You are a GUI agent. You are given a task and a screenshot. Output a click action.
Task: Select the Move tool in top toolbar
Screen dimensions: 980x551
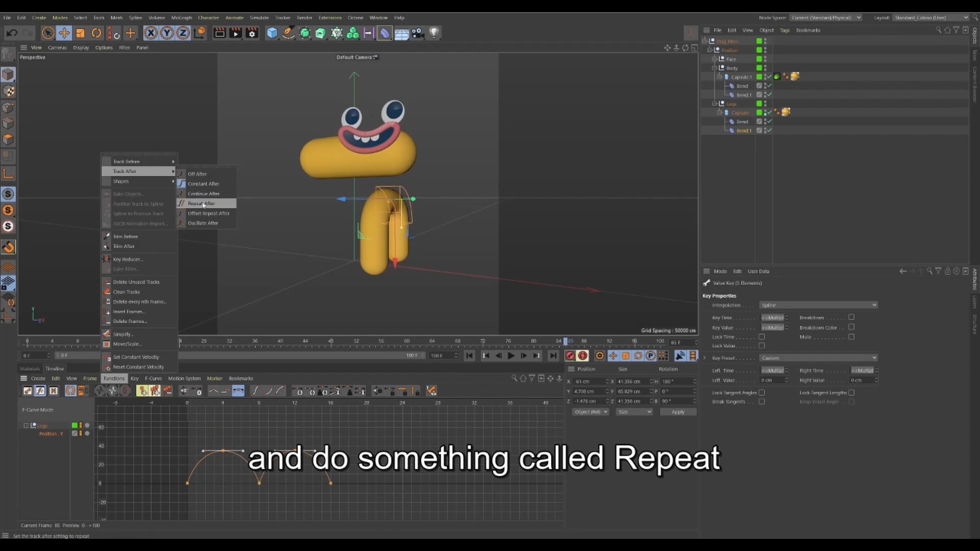[x=64, y=33]
